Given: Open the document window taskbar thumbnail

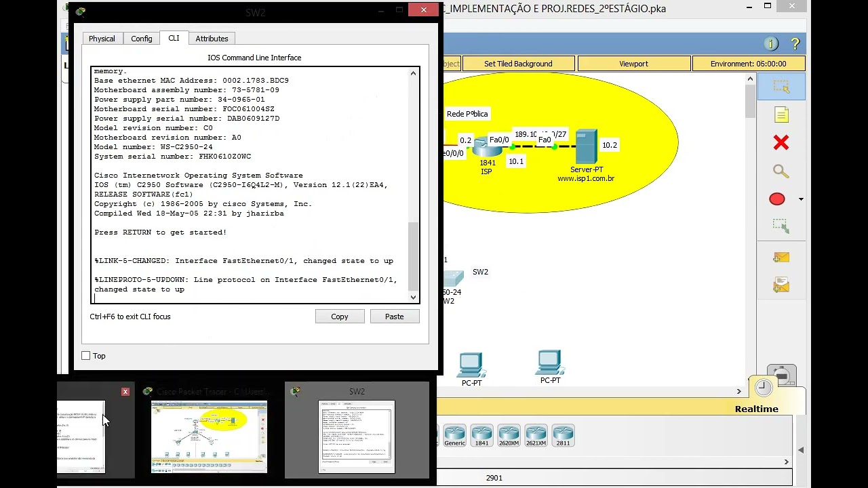Looking at the screenshot, I should pyautogui.click(x=81, y=436).
